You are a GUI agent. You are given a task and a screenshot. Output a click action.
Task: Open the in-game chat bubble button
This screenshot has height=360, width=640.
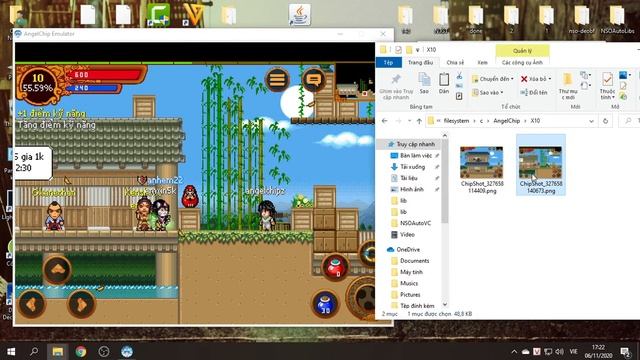313,79
